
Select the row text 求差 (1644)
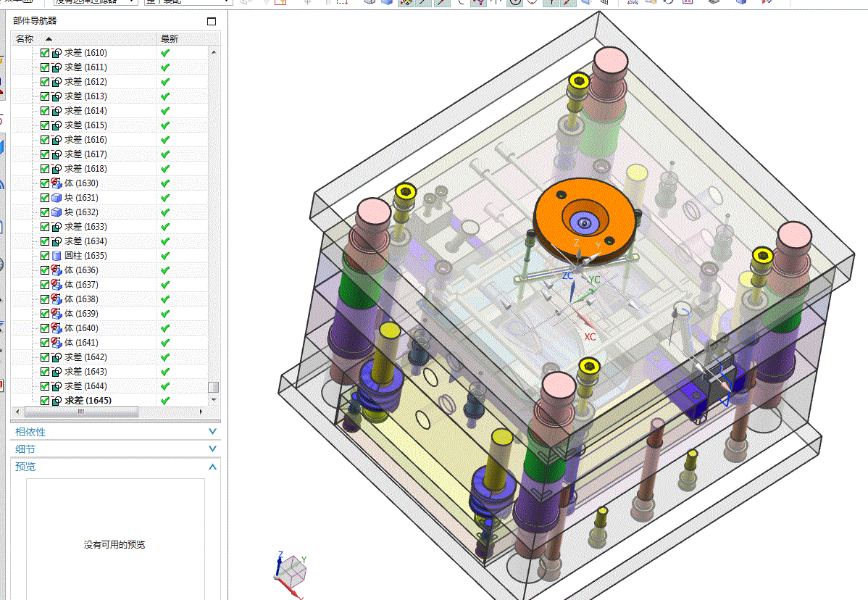tap(85, 386)
